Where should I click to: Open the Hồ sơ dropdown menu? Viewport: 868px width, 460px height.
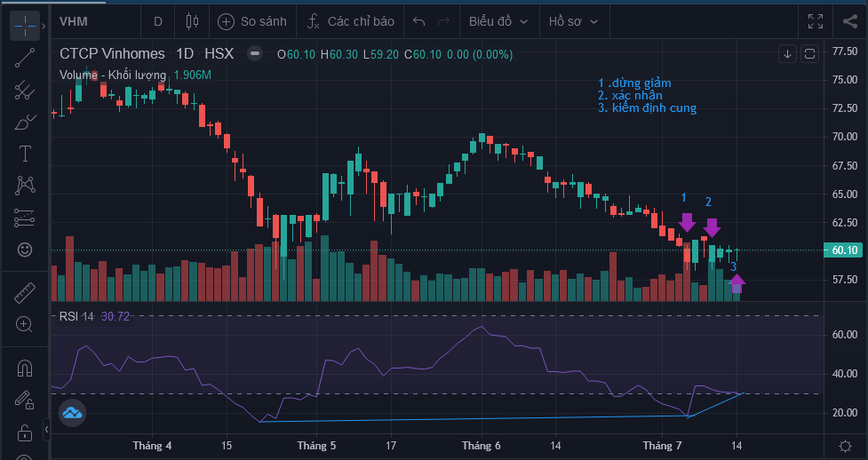[577, 20]
